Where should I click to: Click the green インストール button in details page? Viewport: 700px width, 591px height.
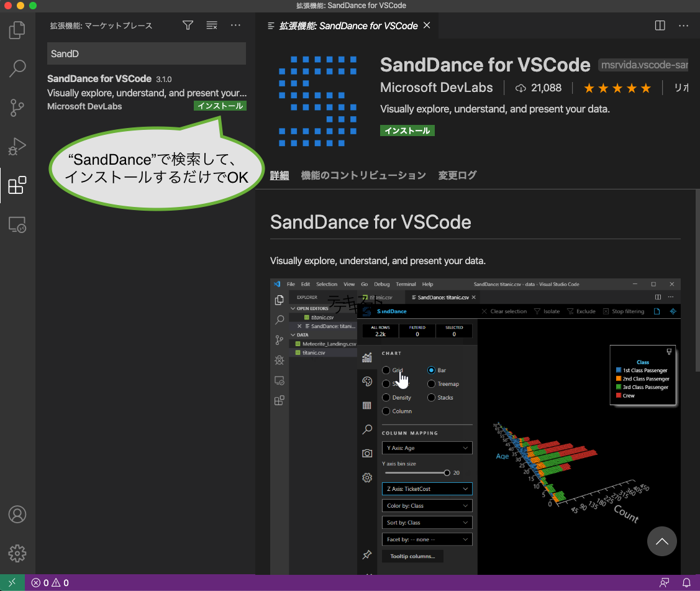tap(407, 131)
